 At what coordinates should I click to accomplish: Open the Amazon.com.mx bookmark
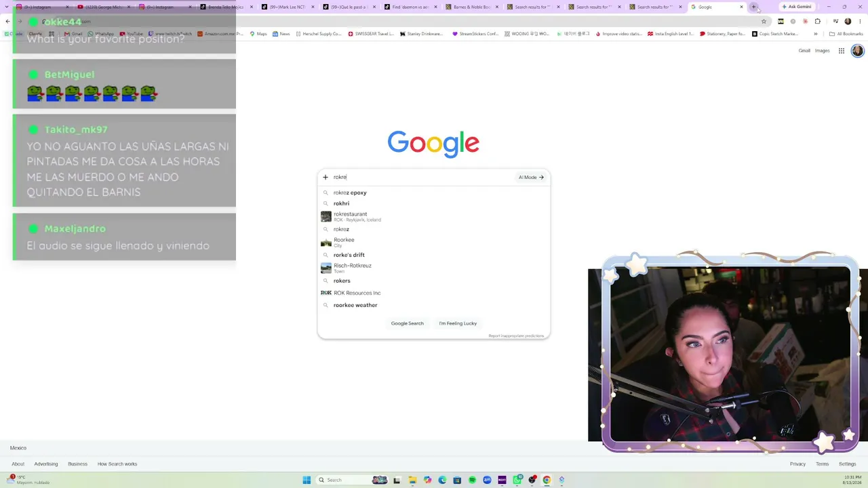[220, 34]
